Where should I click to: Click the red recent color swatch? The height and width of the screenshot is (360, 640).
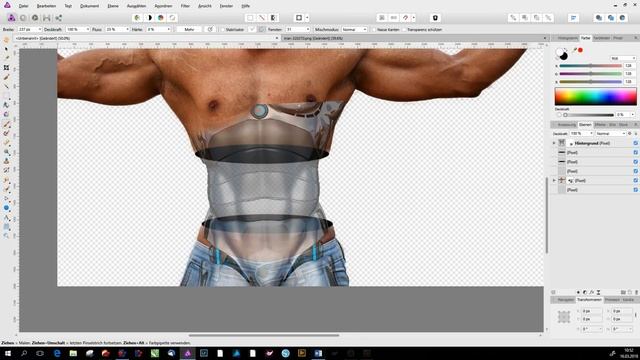click(x=580, y=50)
